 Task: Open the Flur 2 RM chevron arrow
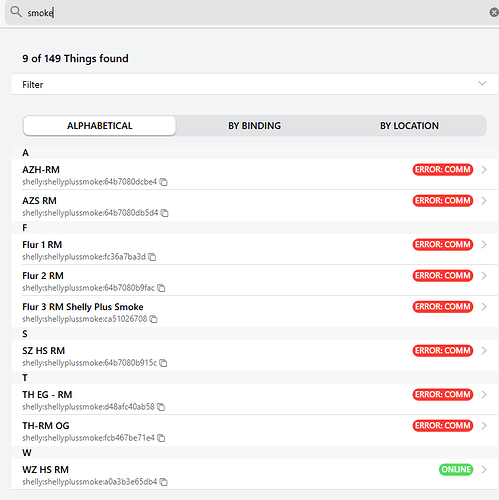484,276
